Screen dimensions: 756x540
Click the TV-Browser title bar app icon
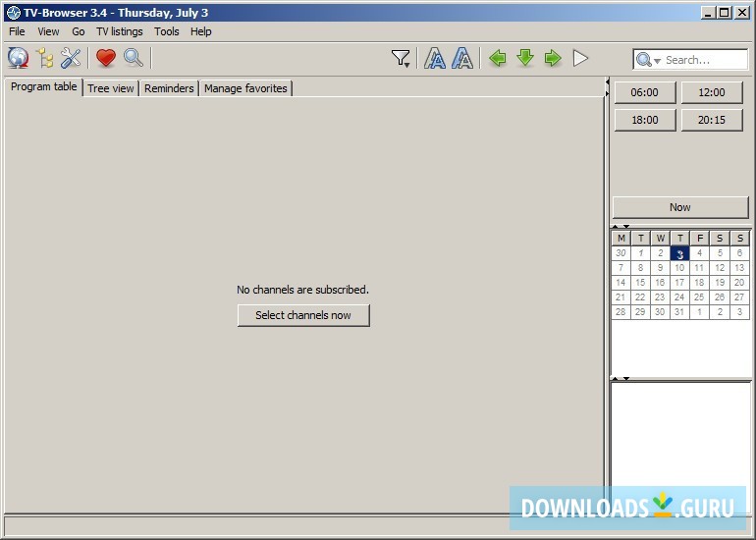tap(14, 13)
